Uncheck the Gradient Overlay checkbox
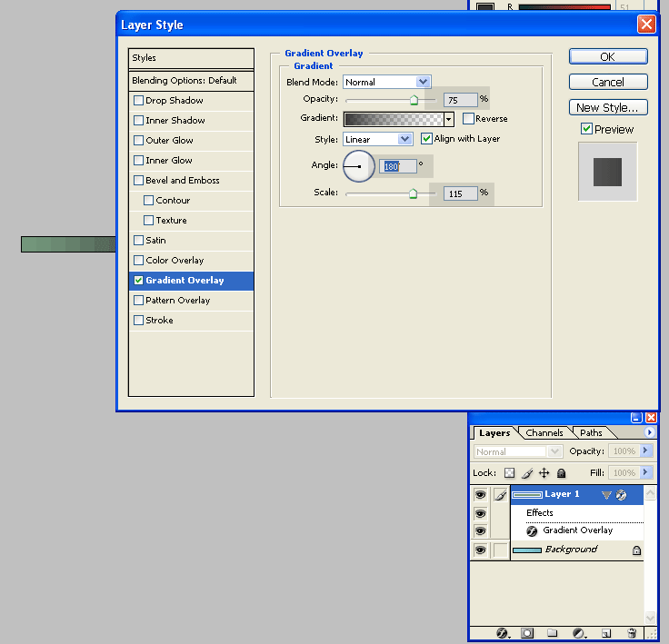Viewport: 669px width, 644px height. tap(138, 280)
